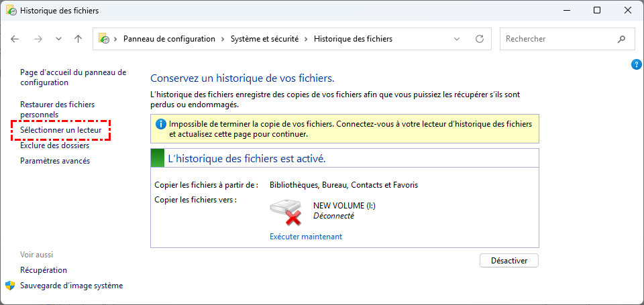Open Sélectionner un lecteur

tap(60, 129)
